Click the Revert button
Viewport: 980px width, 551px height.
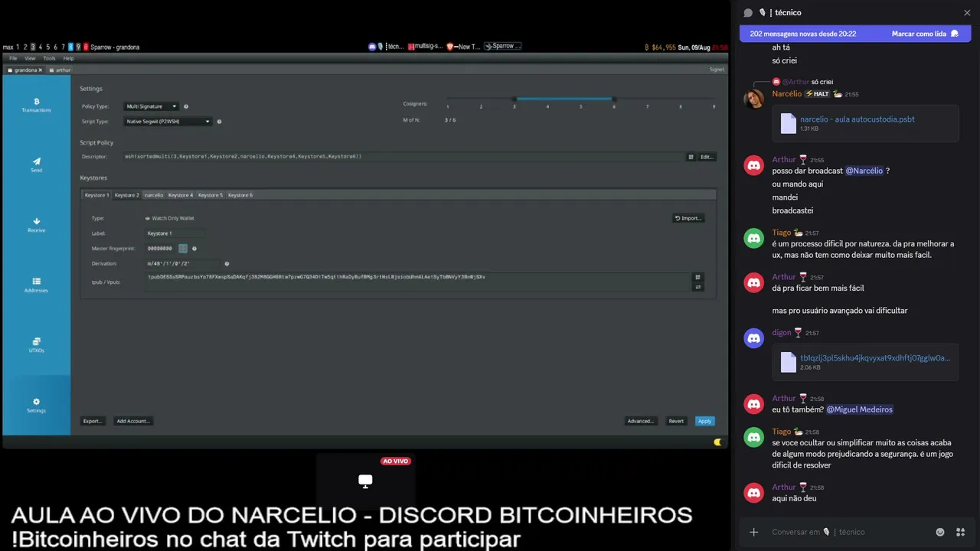coord(676,421)
